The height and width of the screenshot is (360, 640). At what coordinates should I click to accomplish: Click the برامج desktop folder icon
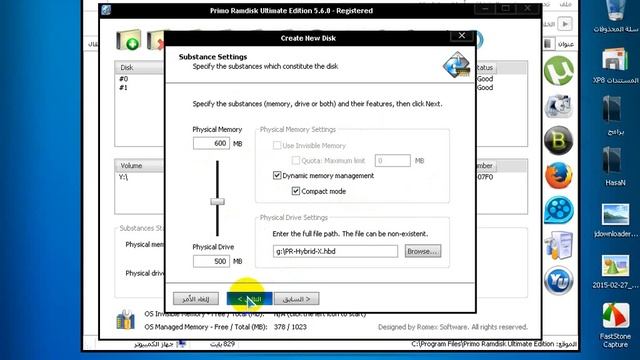[615, 116]
